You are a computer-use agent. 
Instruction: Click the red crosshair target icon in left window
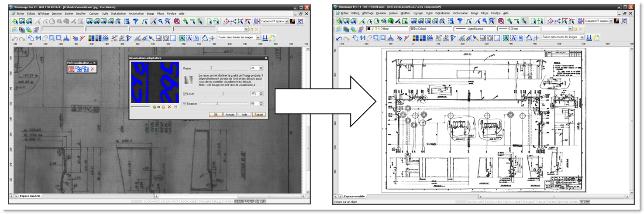(x=227, y=21)
